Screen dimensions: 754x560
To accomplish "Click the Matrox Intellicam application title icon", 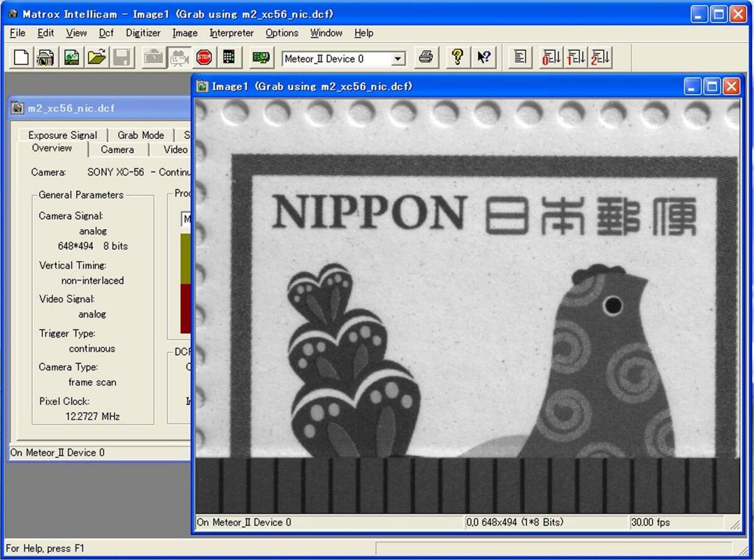I will [x=13, y=14].
